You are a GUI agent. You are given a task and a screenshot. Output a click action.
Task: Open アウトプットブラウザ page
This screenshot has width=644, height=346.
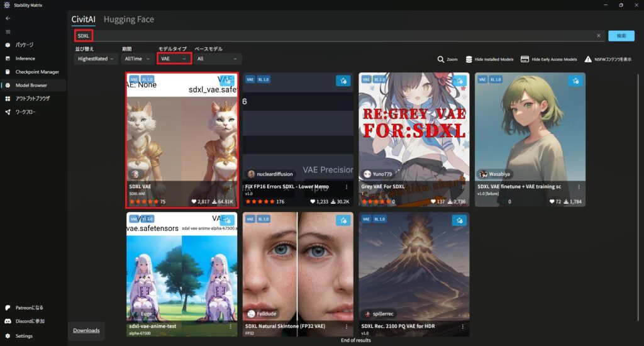pos(33,99)
